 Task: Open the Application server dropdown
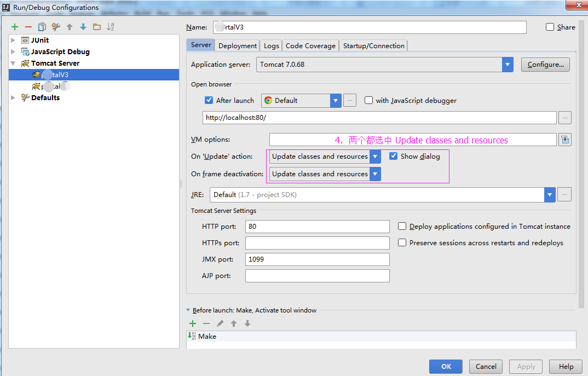point(508,65)
